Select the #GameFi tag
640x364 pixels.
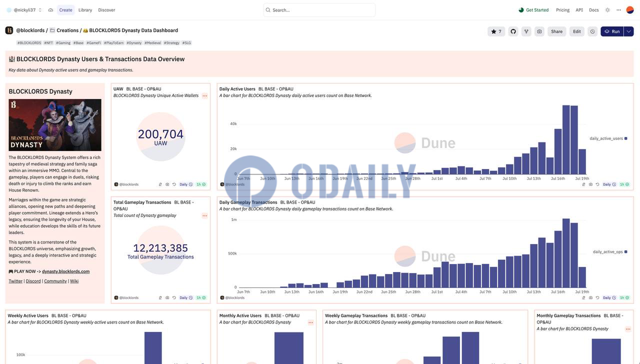tap(94, 43)
